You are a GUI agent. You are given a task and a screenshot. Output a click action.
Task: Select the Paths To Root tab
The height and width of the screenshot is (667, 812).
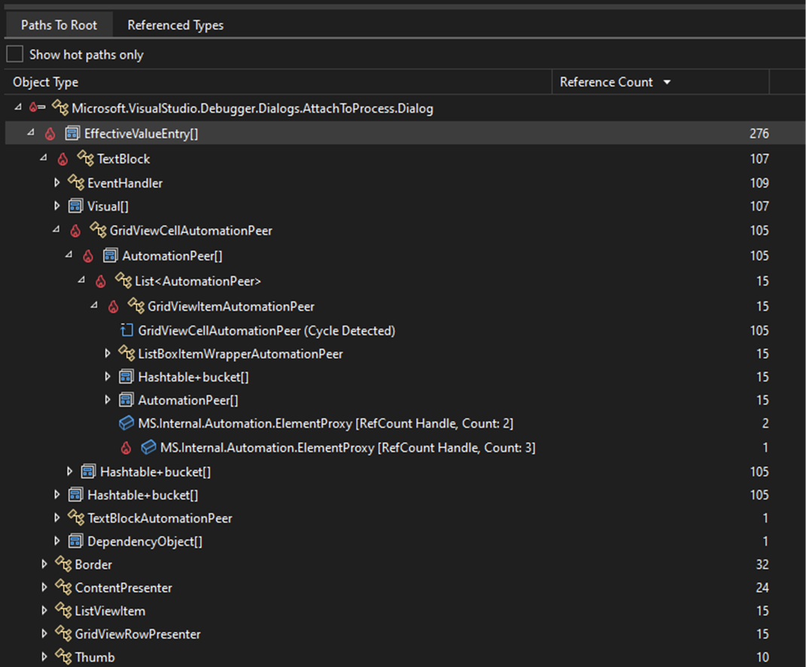(x=59, y=25)
